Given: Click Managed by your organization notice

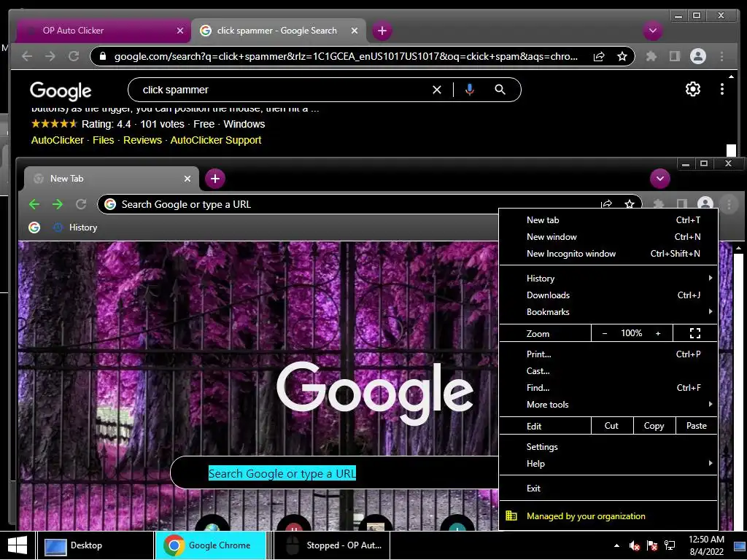Looking at the screenshot, I should 608,516.
